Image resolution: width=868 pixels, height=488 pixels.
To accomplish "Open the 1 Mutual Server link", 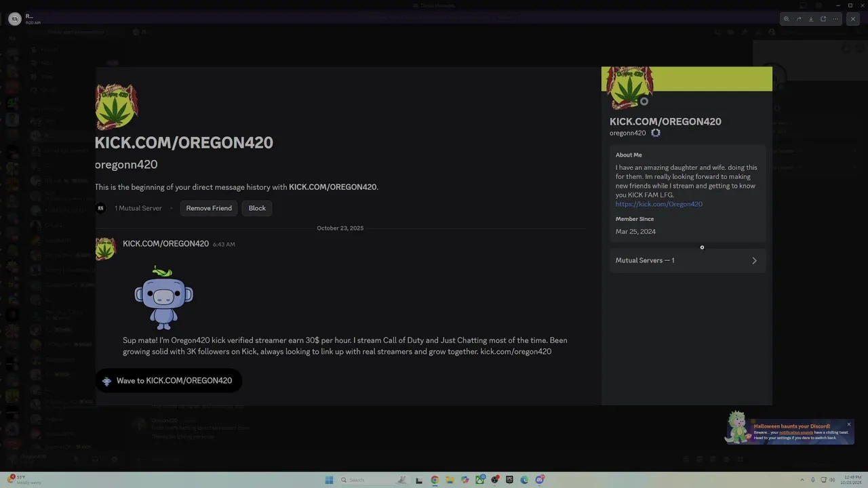I will pyautogui.click(x=138, y=208).
